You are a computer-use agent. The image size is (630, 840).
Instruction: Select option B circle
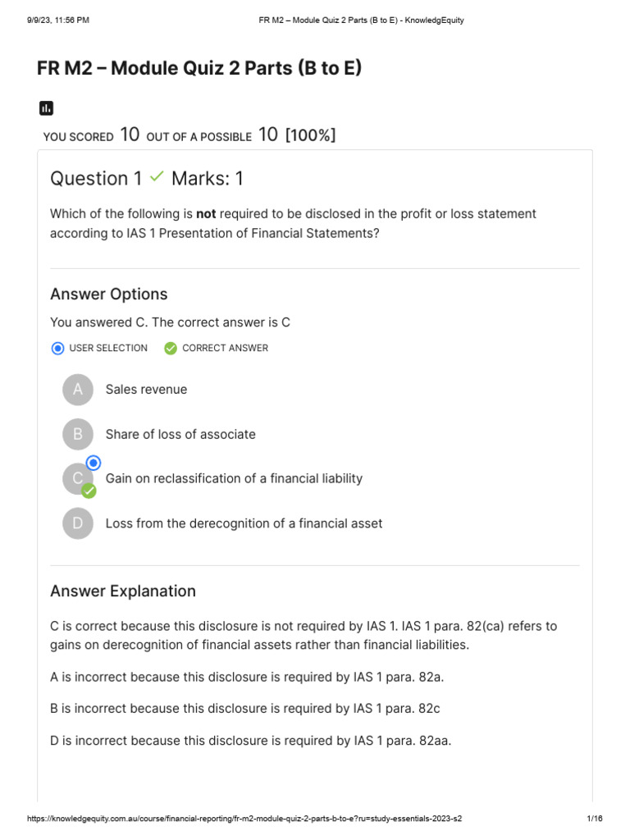[78, 434]
